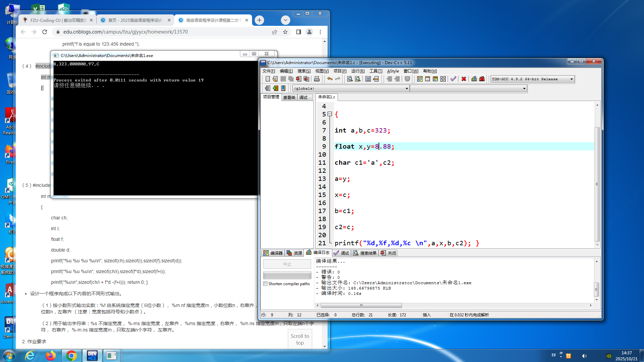Switch to the 首页 - 2025 Chrome tab

(135, 20)
